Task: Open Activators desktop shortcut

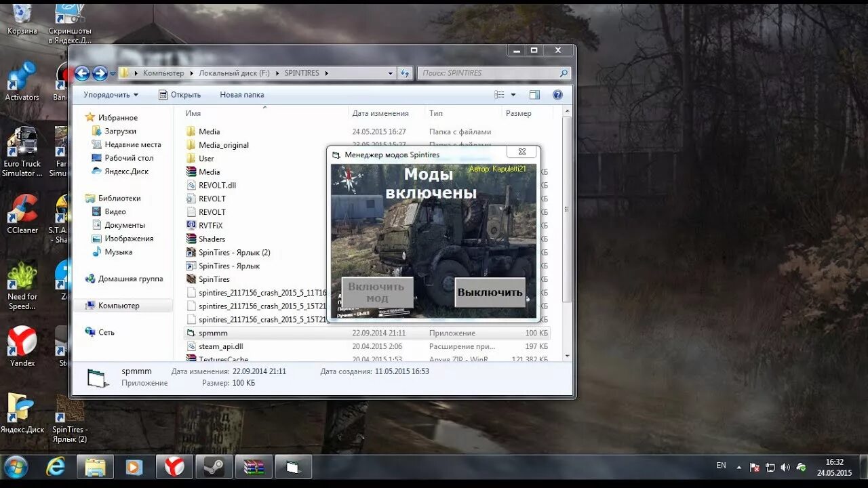Action: (22, 81)
